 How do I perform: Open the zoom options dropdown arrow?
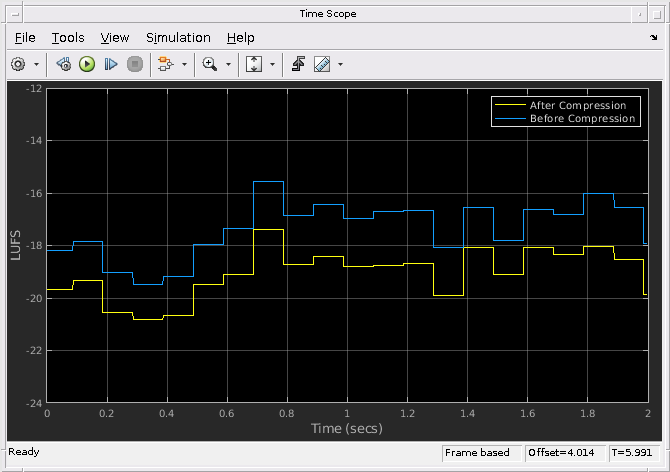click(x=229, y=64)
